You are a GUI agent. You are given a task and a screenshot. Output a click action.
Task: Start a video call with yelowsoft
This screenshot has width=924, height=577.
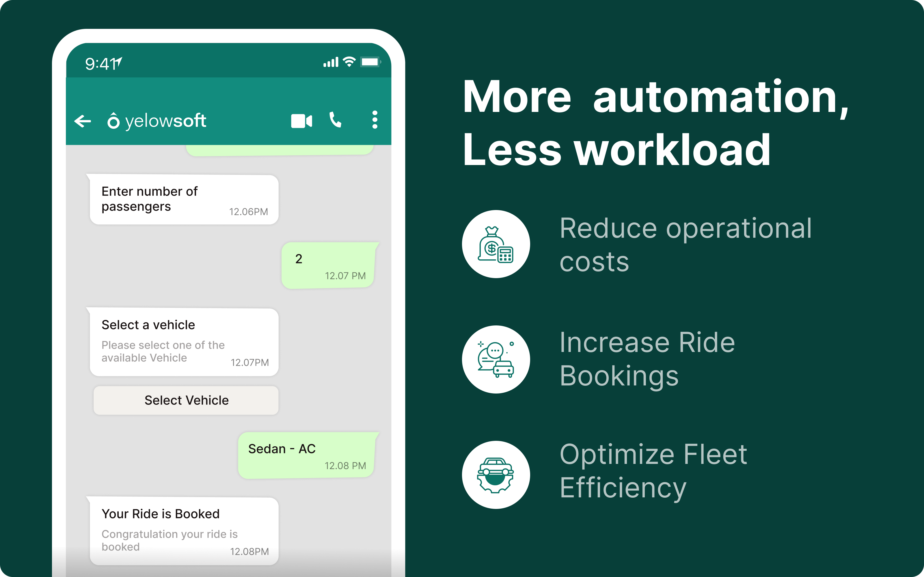point(301,121)
